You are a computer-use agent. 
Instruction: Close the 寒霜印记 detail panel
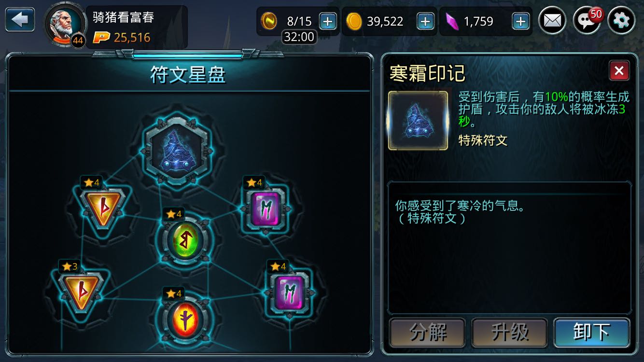click(x=619, y=71)
